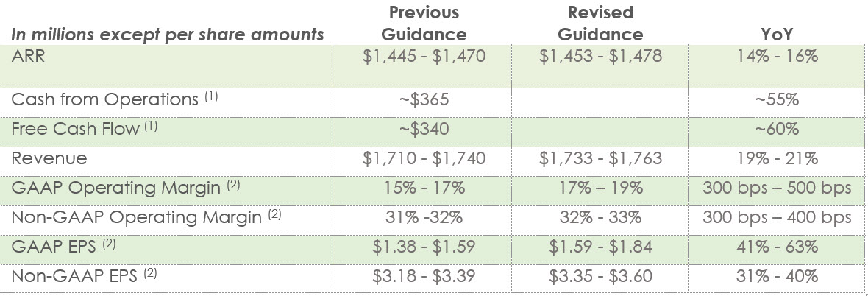868x296 pixels.
Task: Click the Revised Guidance column header
Action: click(x=600, y=24)
